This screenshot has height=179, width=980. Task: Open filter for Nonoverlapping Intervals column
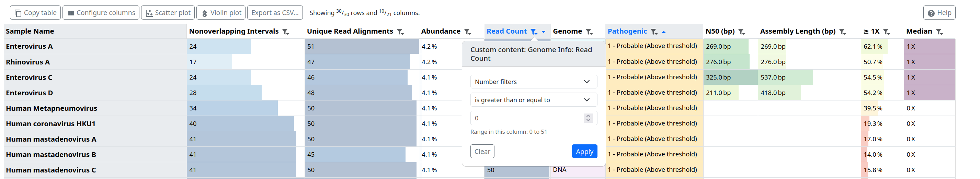tap(285, 32)
